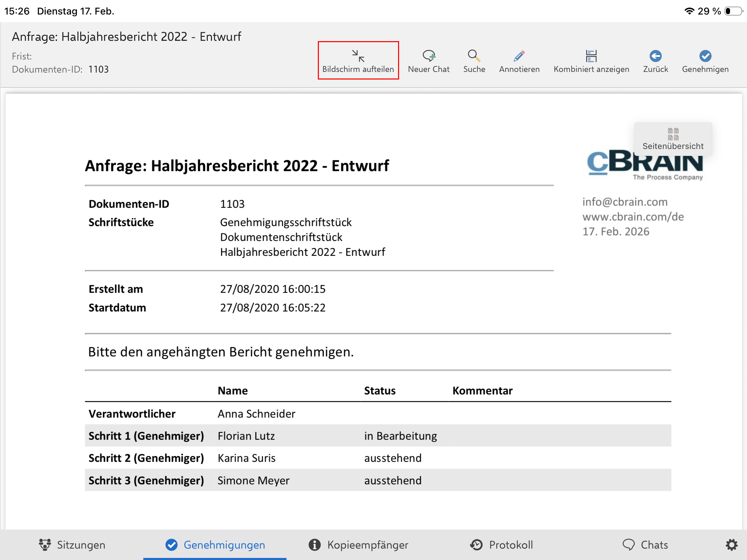Switch to the Sitzungen tab

[x=72, y=545]
